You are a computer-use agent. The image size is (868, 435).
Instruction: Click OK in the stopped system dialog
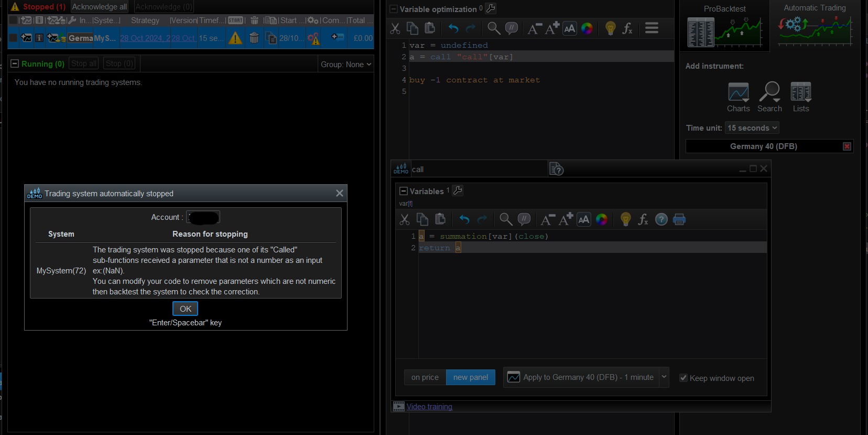tap(186, 309)
